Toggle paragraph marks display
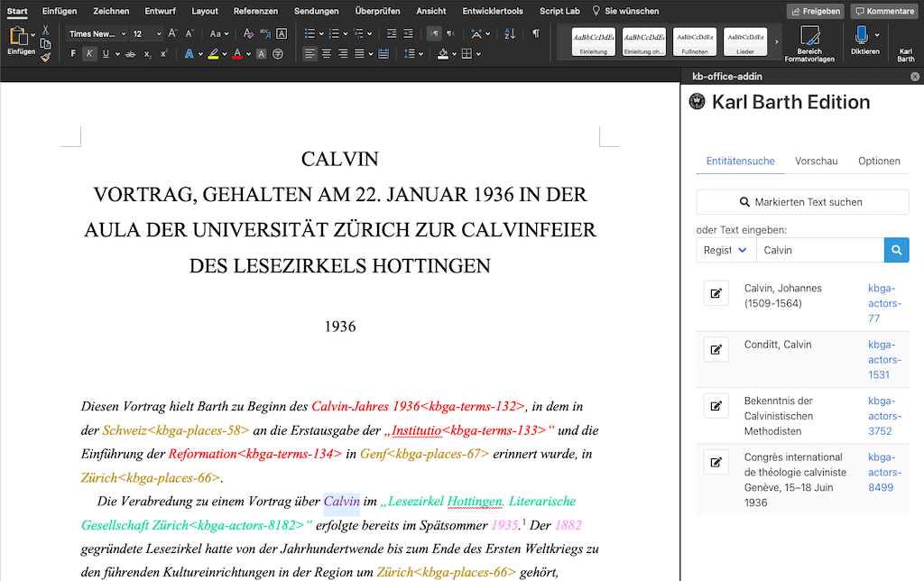Image resolution: width=924 pixels, height=581 pixels. [536, 33]
